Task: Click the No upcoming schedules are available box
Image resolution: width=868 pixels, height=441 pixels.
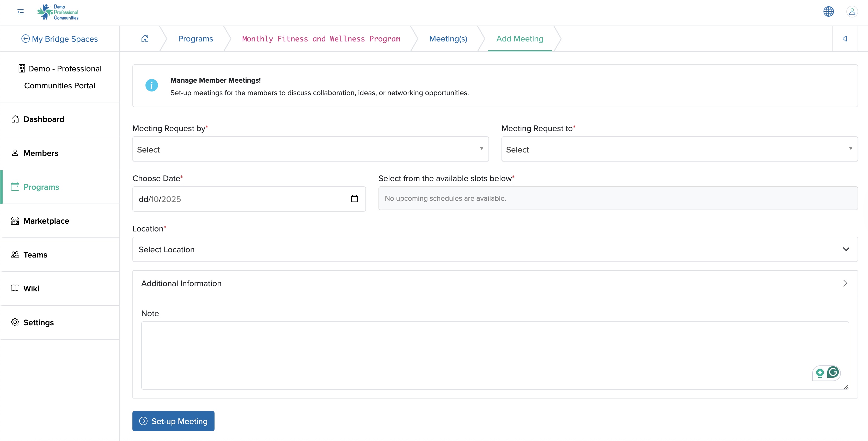Action: click(x=618, y=198)
